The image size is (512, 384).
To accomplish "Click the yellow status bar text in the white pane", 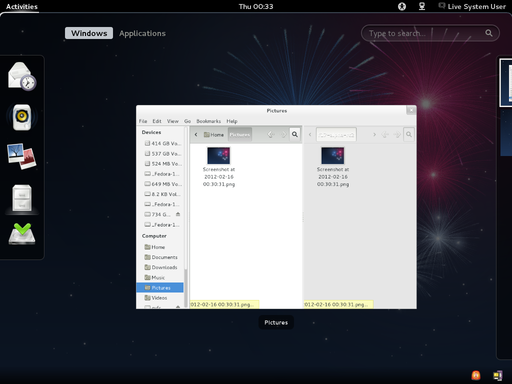I will 224,305.
